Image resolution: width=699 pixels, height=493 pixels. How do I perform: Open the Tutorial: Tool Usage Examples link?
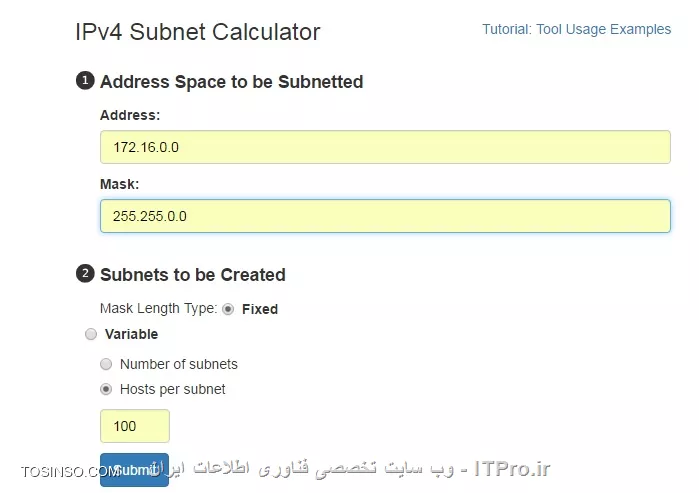pyautogui.click(x=576, y=29)
